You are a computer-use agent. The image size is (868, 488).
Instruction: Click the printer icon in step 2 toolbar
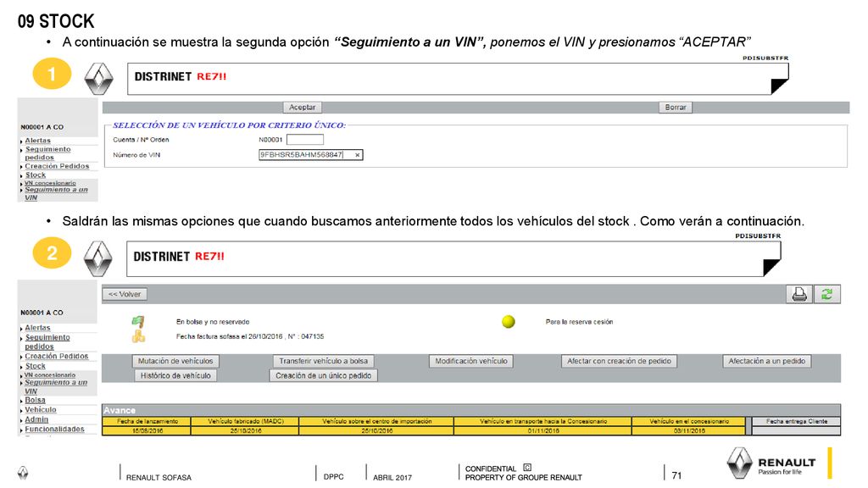click(x=799, y=294)
